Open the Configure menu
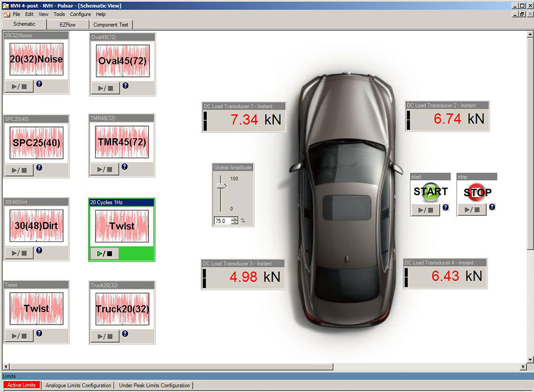 coord(80,14)
